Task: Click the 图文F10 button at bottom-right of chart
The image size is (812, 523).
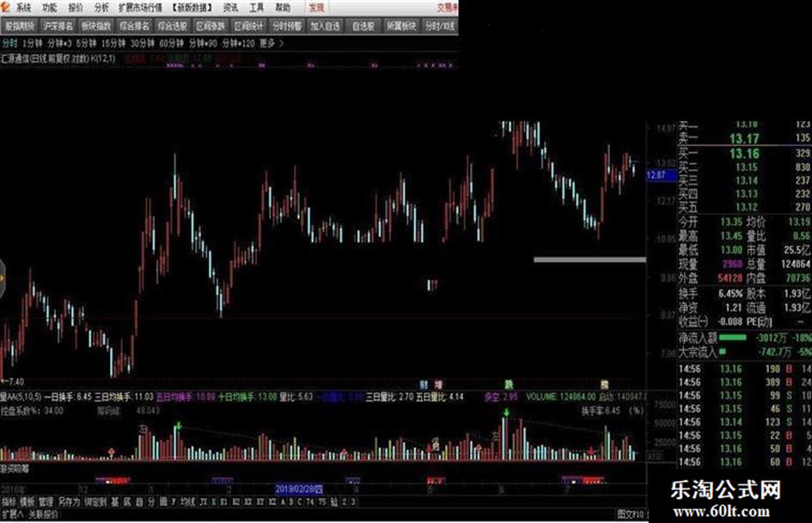Action: tap(630, 514)
